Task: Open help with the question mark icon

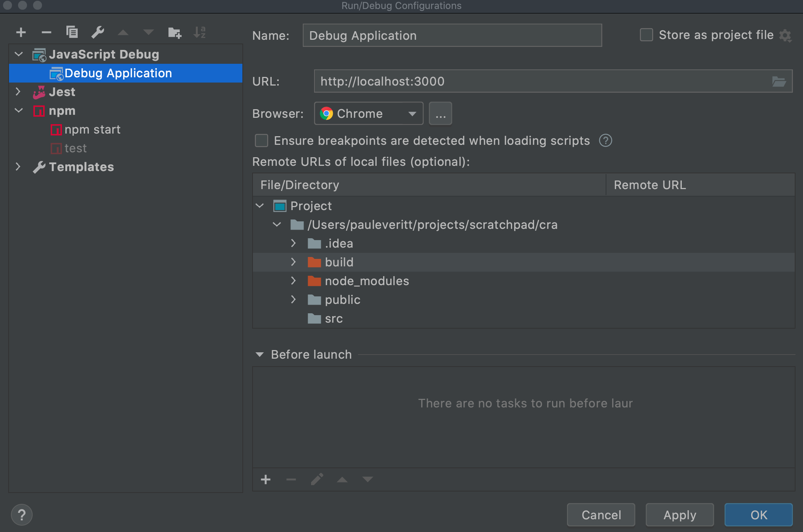Action: (21, 514)
